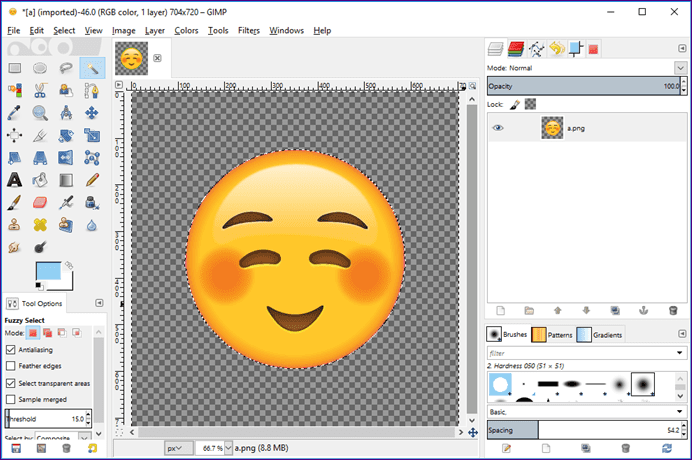Enable the Feather edges checkbox
This screenshot has width=692, height=460.
pyautogui.click(x=11, y=366)
